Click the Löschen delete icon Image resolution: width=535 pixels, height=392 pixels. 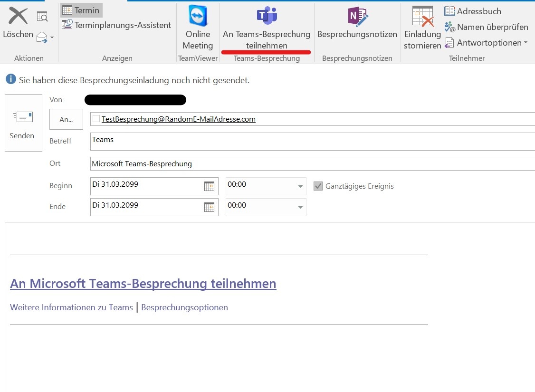[18, 16]
